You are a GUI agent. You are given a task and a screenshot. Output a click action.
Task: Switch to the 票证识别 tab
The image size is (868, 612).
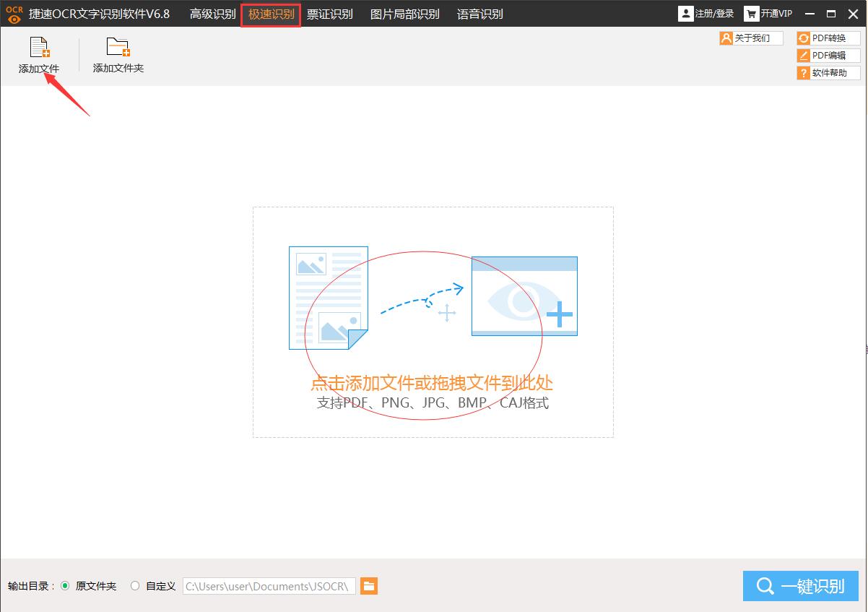(x=330, y=13)
